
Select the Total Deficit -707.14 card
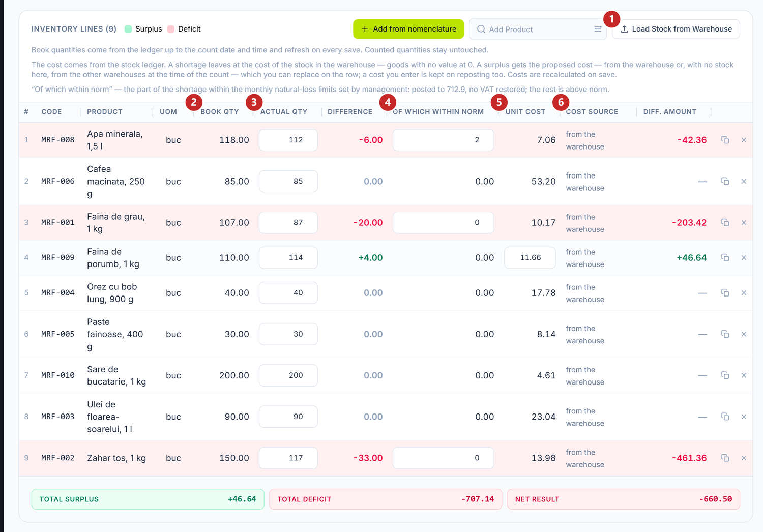pyautogui.click(x=386, y=499)
